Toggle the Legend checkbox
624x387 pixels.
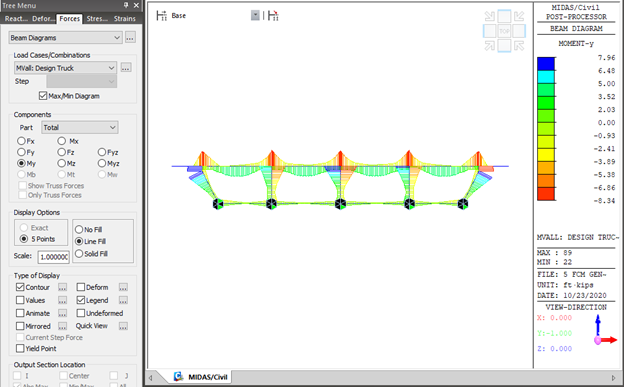click(81, 300)
